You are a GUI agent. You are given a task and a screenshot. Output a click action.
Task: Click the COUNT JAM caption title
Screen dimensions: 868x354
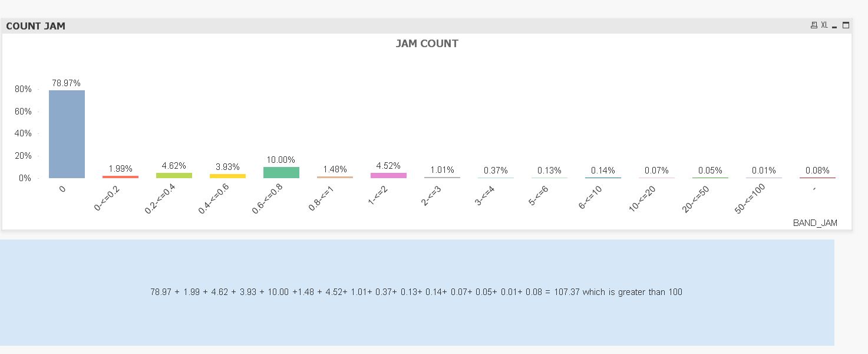click(x=36, y=26)
